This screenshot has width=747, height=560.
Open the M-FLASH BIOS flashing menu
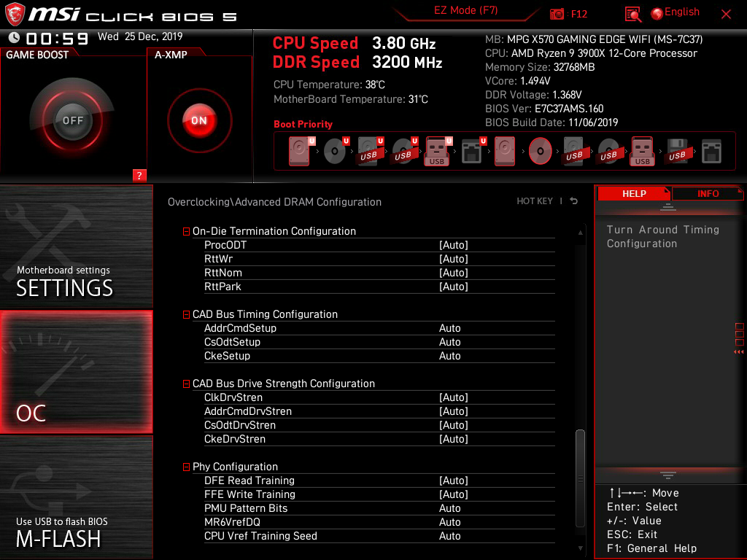coord(76,497)
